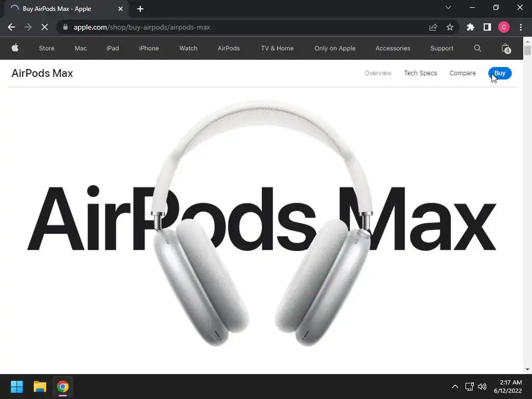The height and width of the screenshot is (399, 532).
Task: Open the shopping bag icon
Action: click(506, 48)
